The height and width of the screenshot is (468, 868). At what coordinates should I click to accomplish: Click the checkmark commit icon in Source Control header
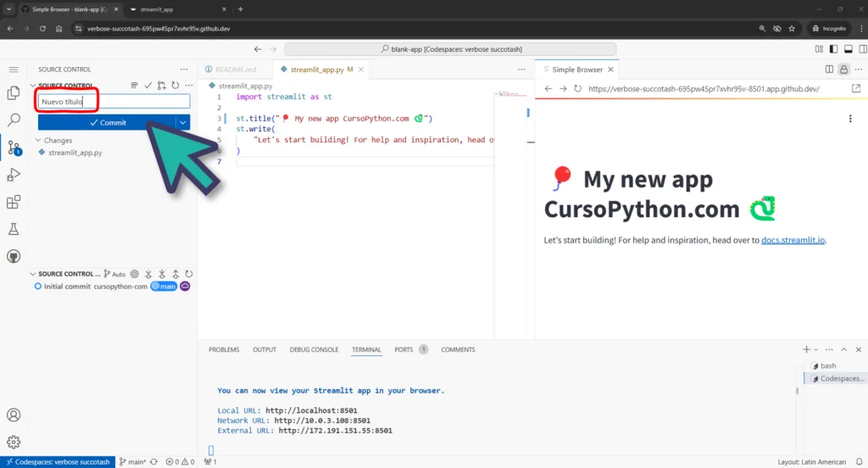147,86
